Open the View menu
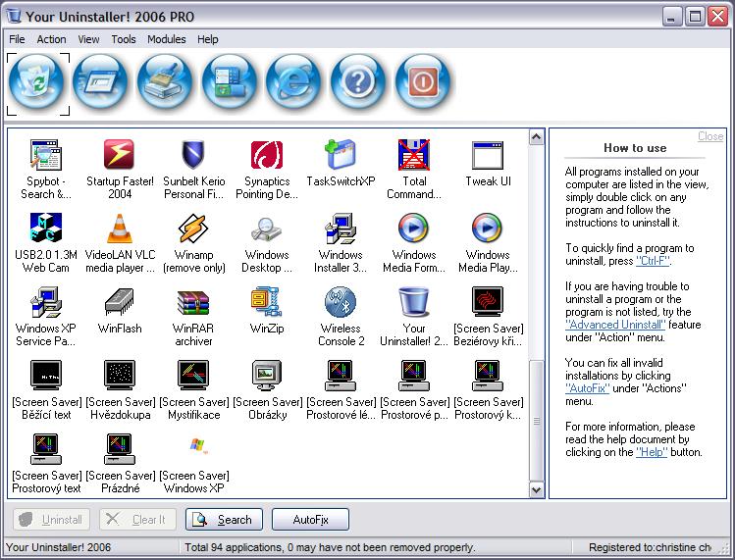The width and height of the screenshot is (735, 560). (x=88, y=39)
